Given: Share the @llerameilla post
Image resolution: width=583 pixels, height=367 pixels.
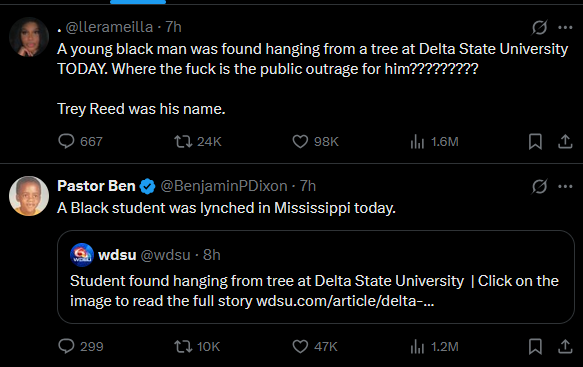Looking at the screenshot, I should 565,141.
